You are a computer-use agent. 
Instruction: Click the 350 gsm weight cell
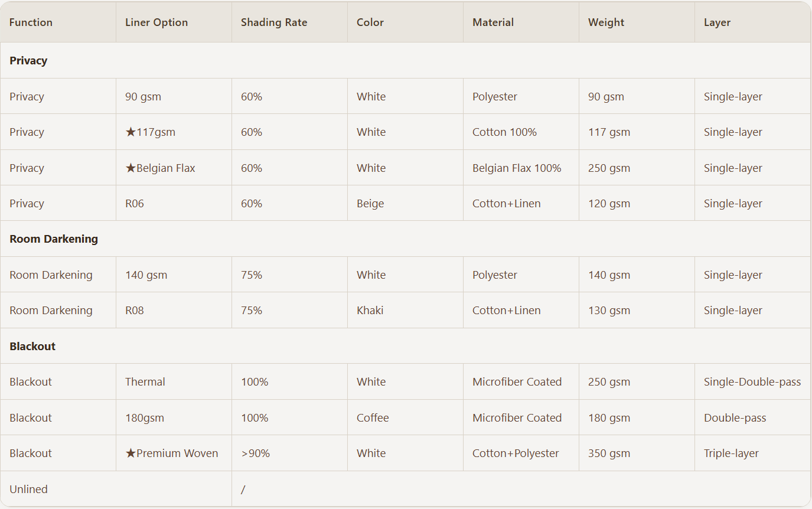coord(637,453)
